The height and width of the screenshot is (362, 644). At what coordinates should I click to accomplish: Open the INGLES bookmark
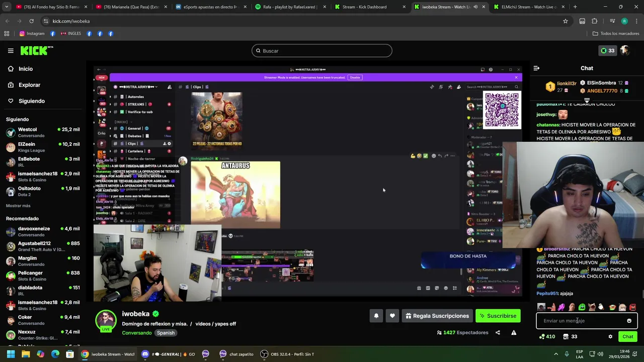(70, 34)
